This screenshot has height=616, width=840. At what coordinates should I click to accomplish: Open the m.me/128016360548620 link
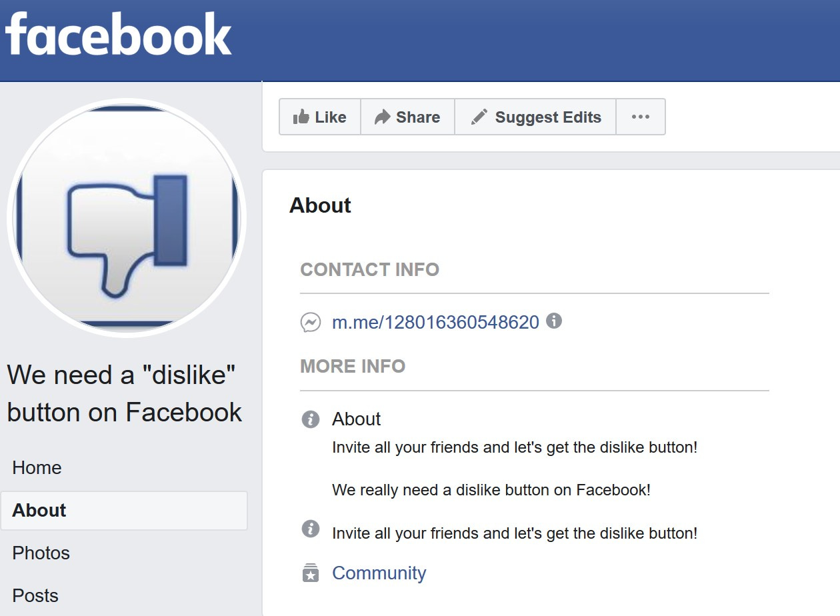pos(435,323)
